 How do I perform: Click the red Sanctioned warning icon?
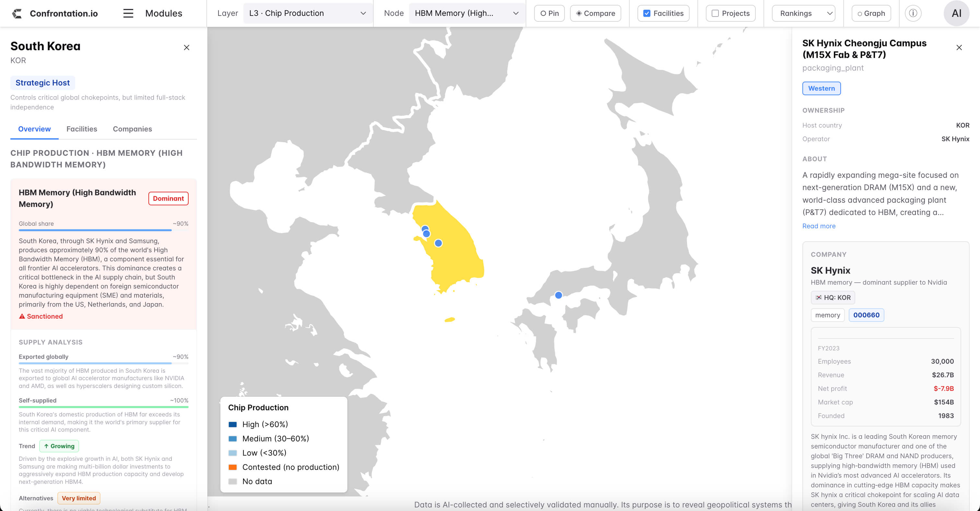pos(22,316)
